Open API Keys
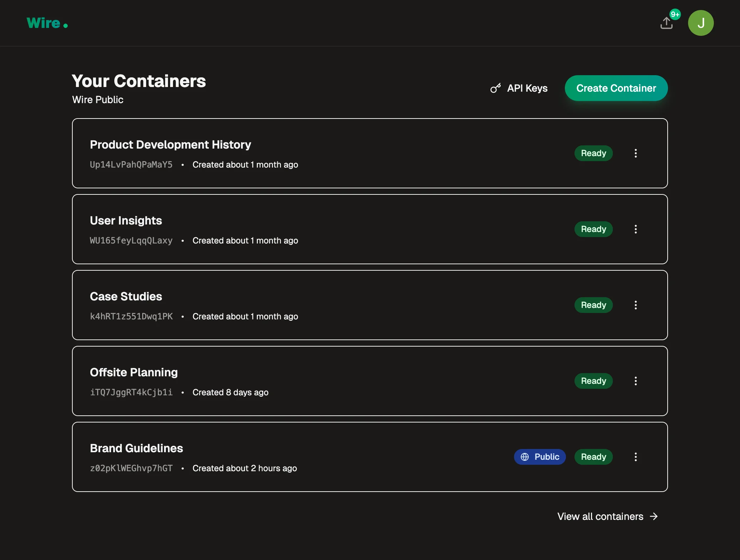740x560 pixels. pyautogui.click(x=527, y=88)
